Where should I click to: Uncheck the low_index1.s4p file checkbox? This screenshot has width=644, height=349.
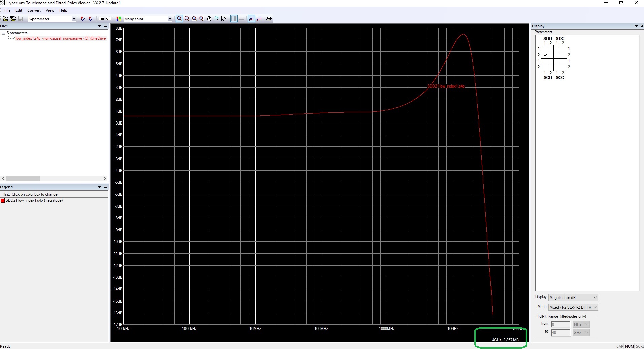point(13,38)
